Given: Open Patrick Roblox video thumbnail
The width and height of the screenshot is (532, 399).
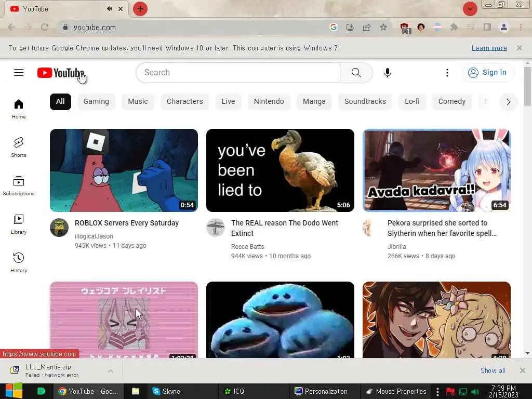Looking at the screenshot, I should (124, 170).
